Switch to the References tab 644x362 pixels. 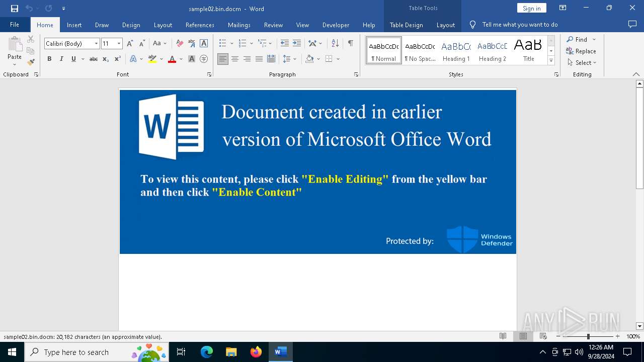[x=200, y=25]
